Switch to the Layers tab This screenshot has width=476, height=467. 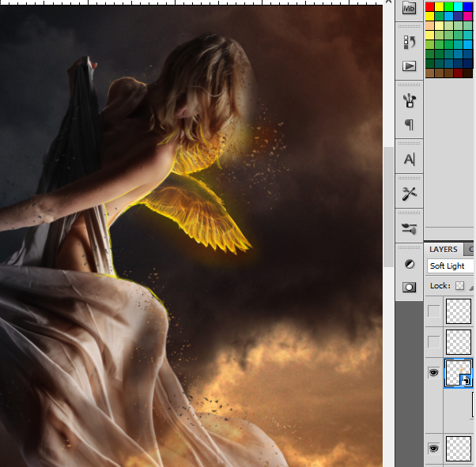coord(443,249)
